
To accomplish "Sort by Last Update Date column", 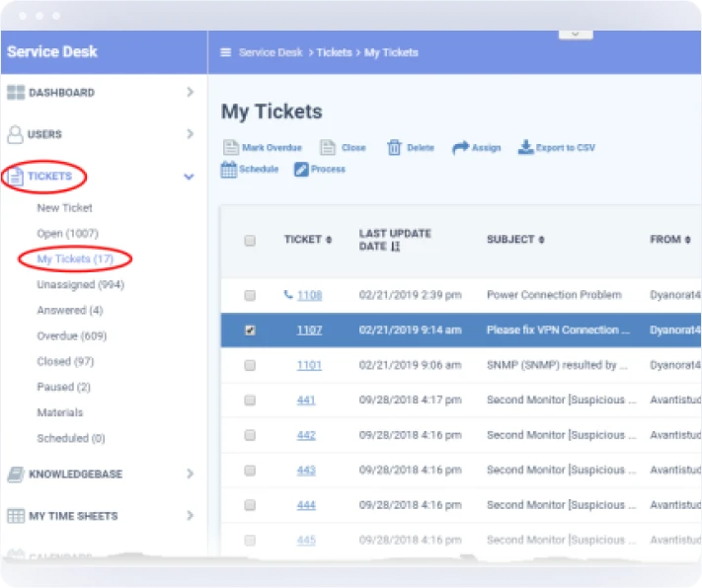I will tap(394, 240).
